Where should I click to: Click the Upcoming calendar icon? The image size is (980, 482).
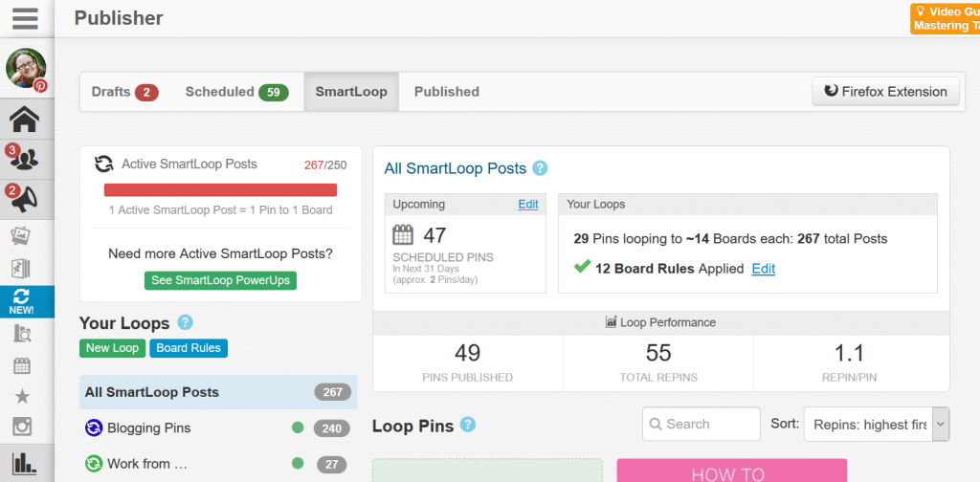point(403,234)
